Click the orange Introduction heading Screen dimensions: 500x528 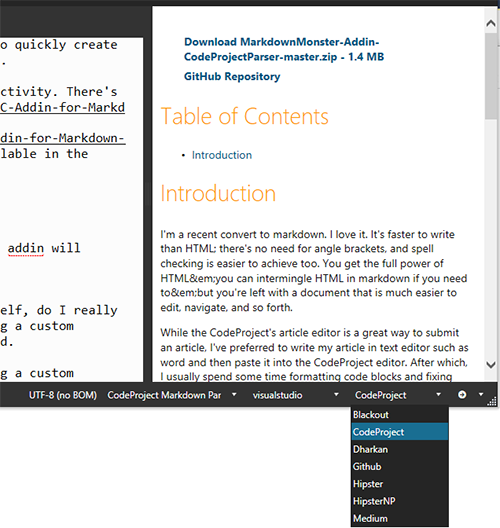(x=218, y=194)
